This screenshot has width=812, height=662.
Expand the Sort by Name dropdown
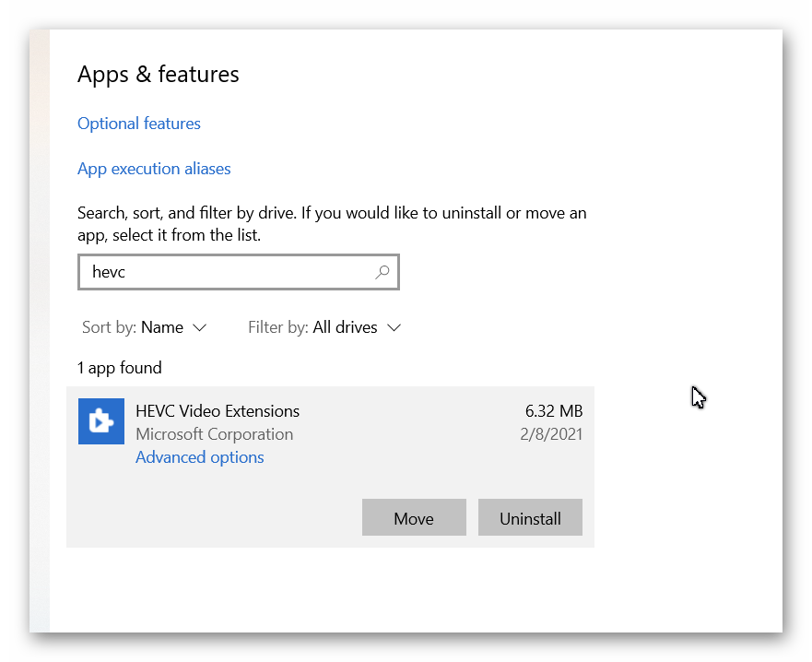pos(145,327)
